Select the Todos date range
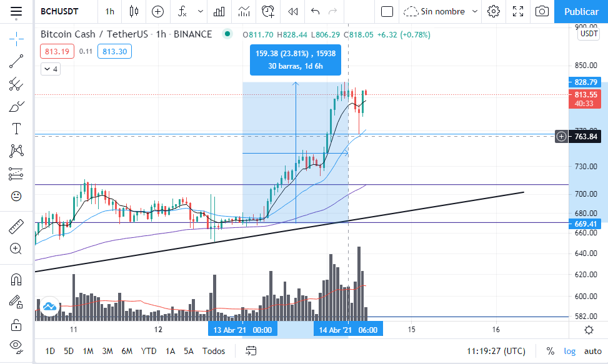 (x=214, y=352)
